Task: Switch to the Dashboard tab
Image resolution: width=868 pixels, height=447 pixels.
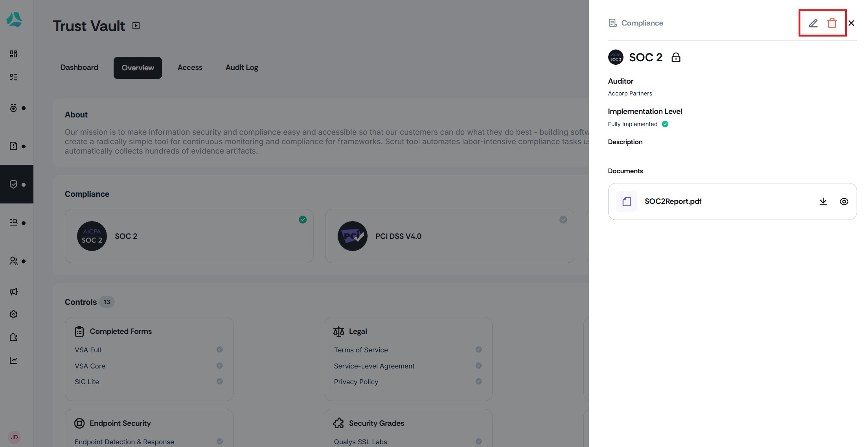Action: pyautogui.click(x=79, y=68)
